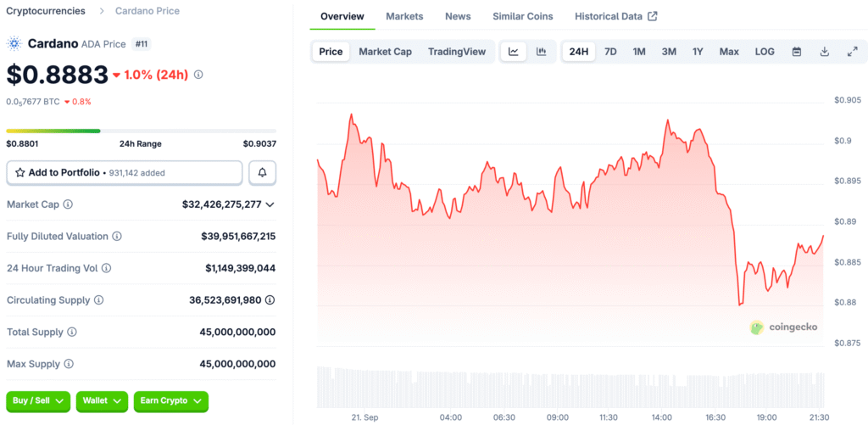Click the info icon beside 24h change
This screenshot has height=425, width=868.
click(198, 75)
